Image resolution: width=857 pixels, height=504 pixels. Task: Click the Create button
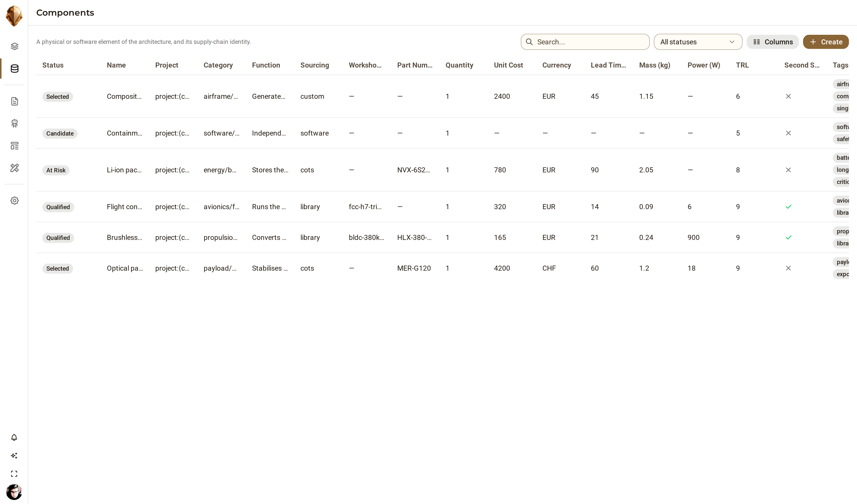[x=826, y=42]
